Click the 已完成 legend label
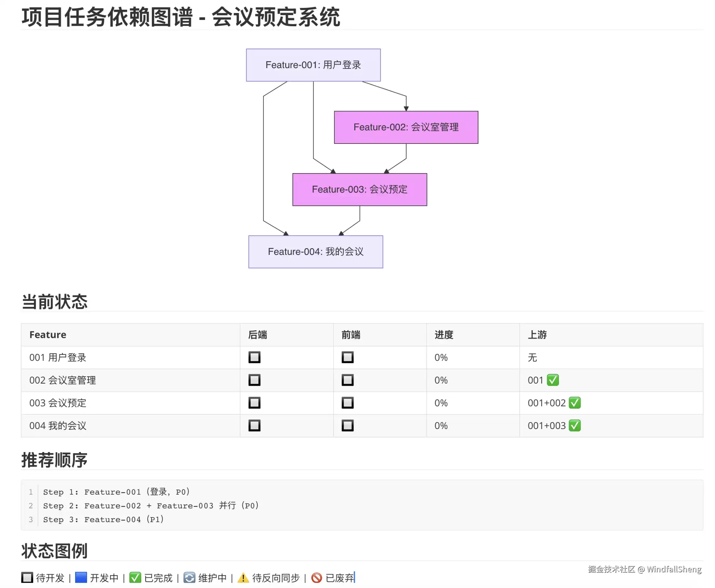 158,578
